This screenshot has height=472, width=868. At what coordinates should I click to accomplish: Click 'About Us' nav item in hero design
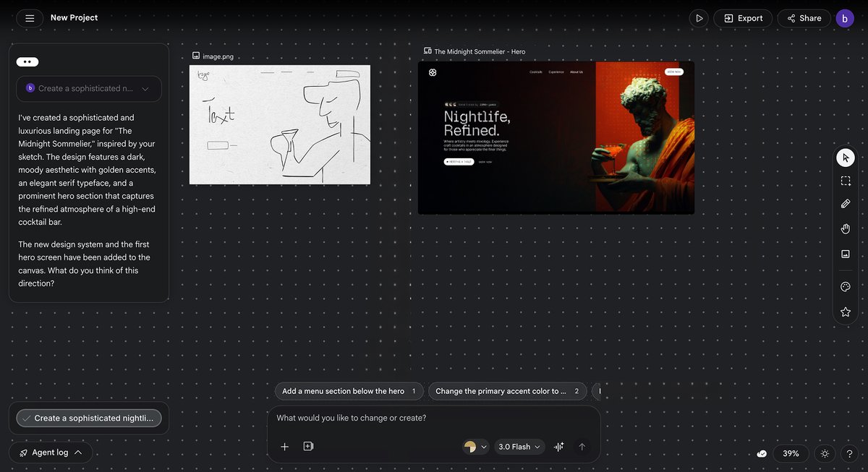pyautogui.click(x=576, y=72)
